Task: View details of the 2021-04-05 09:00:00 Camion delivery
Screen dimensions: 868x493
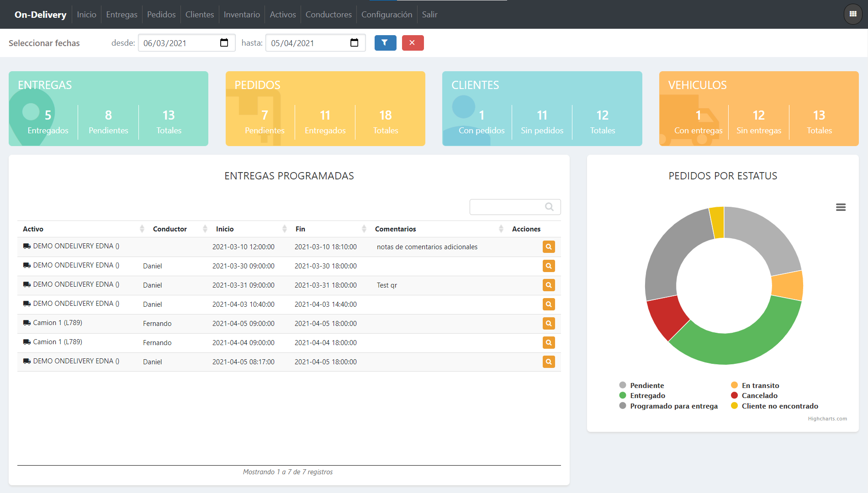Action: (x=549, y=323)
